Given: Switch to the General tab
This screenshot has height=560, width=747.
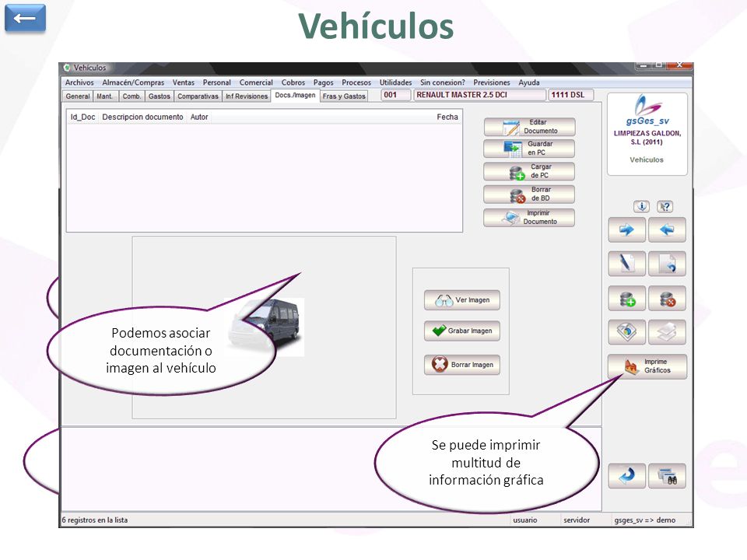Looking at the screenshot, I should 78,96.
